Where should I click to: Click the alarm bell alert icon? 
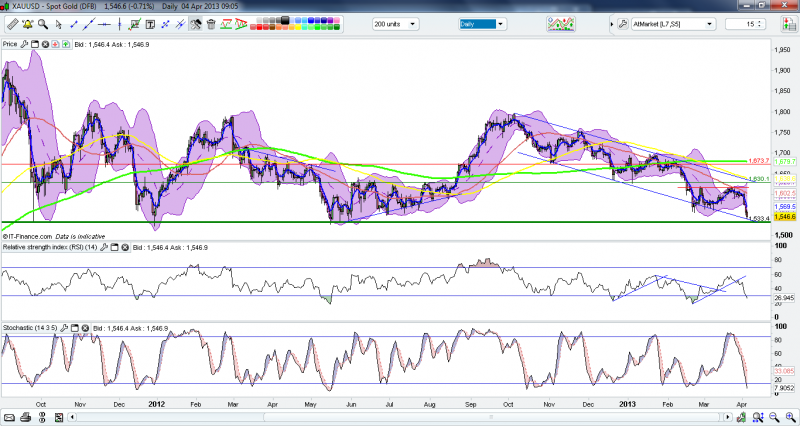(x=27, y=23)
